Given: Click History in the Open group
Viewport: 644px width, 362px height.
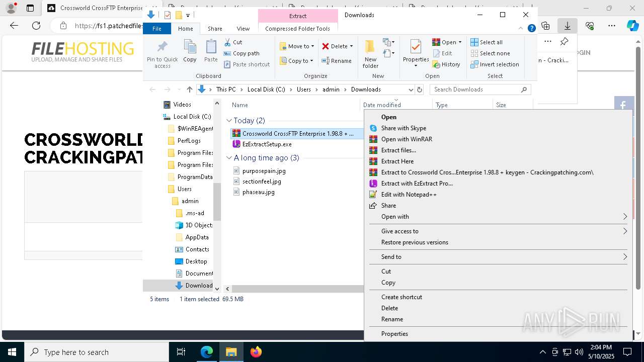Looking at the screenshot, I should tap(446, 64).
